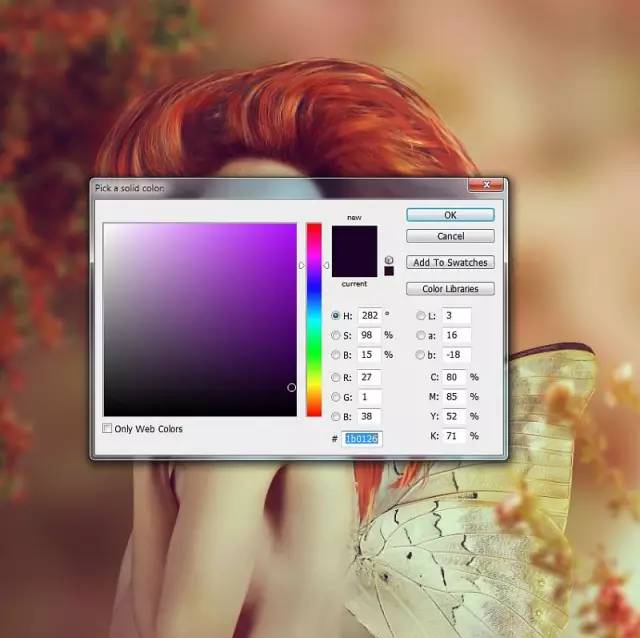640x638 pixels.
Task: Click the Cancel button
Action: pyautogui.click(x=450, y=237)
